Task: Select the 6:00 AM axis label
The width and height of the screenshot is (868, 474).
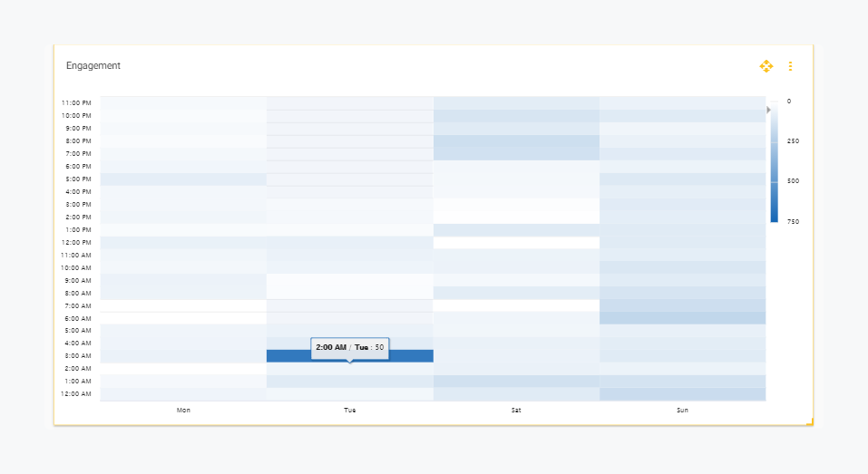Action: coord(76,318)
